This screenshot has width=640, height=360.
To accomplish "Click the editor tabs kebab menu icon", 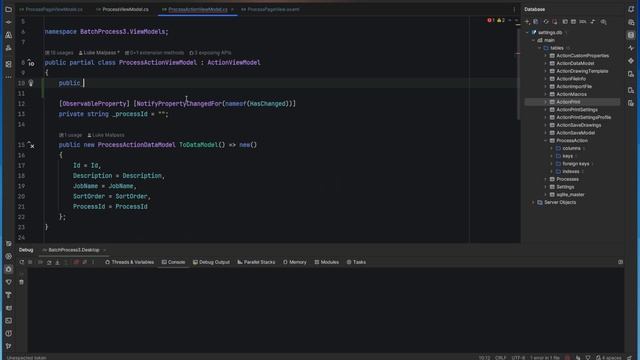I will [514, 9].
